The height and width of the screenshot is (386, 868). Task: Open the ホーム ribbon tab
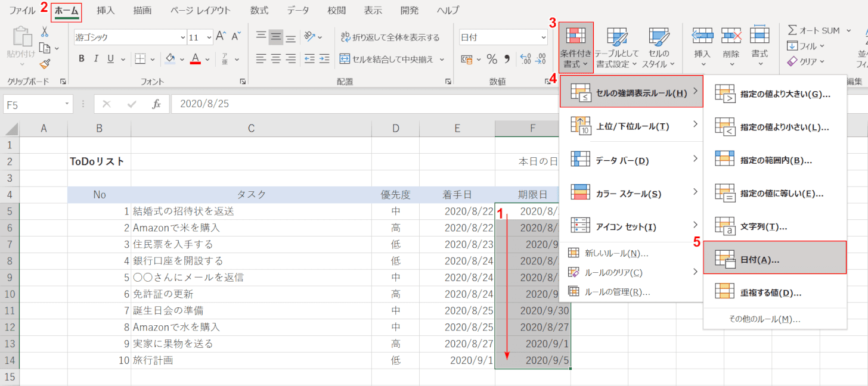[66, 10]
